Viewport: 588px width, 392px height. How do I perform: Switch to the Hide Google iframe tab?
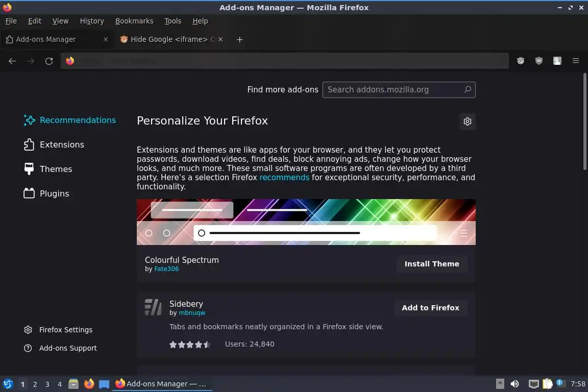coord(170,39)
